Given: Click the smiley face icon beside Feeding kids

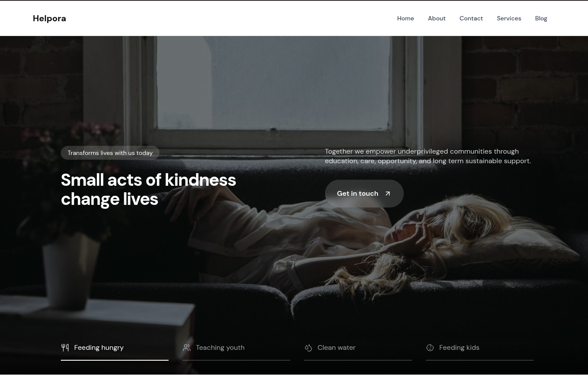Looking at the screenshot, I should click(430, 348).
